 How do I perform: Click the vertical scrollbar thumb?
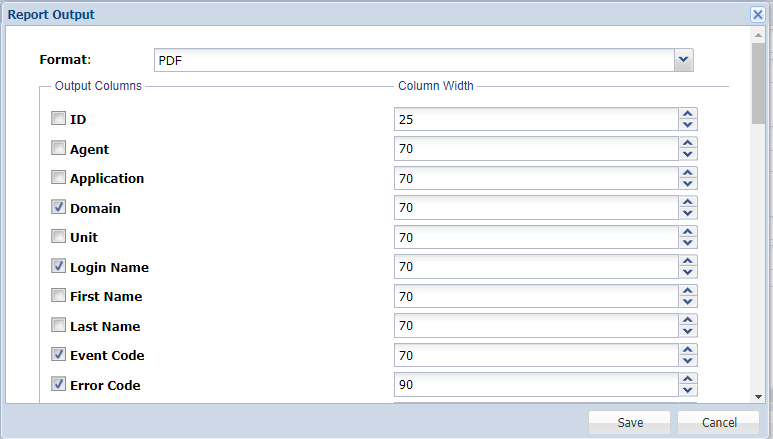759,80
